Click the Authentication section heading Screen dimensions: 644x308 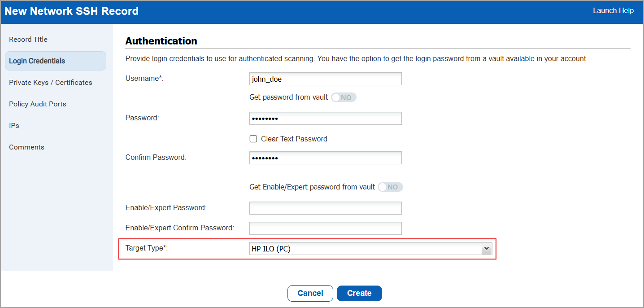pos(161,41)
